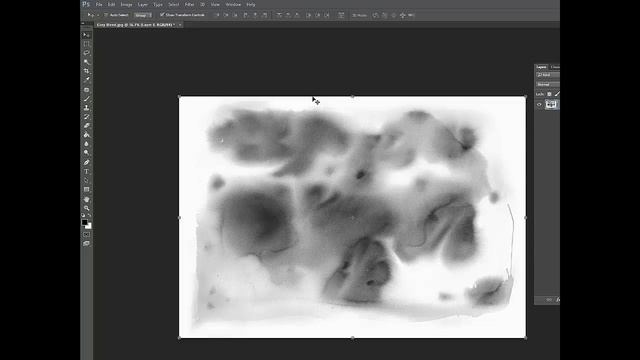Open the Auto-Select Group dropdown
This screenshot has width=640, height=360.
143,15
